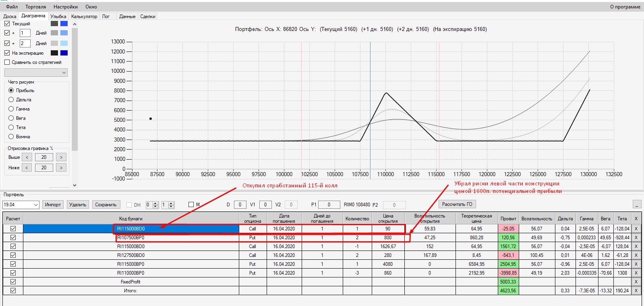Click the underscore collapse button beside Рассчитать ГО
The height and width of the screenshot is (306, 644).
pos(637,204)
